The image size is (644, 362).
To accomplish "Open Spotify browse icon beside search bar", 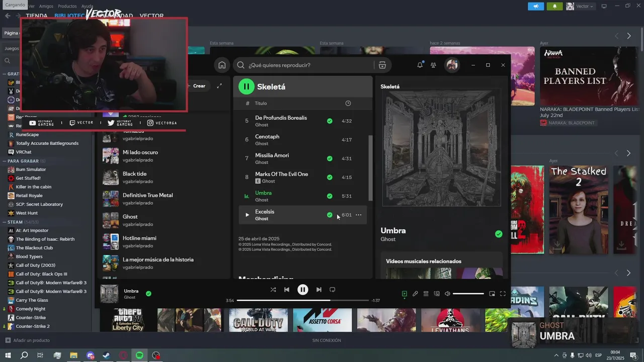I will click(x=382, y=65).
